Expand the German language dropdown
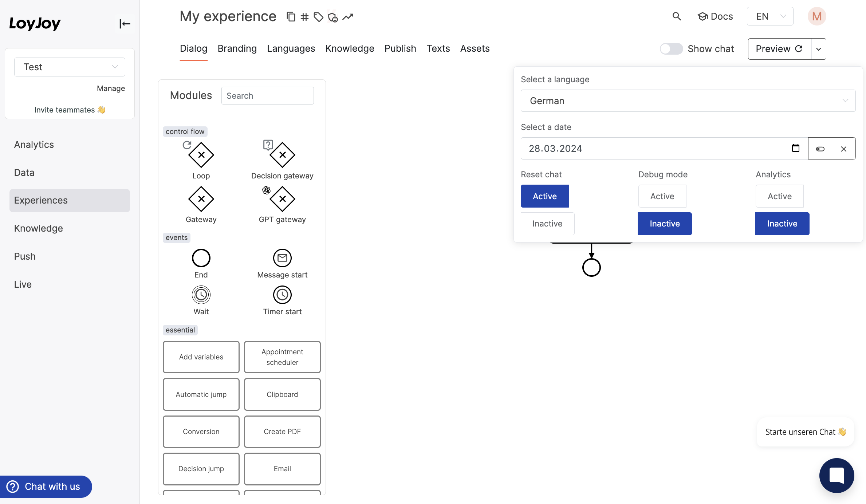 (x=688, y=101)
